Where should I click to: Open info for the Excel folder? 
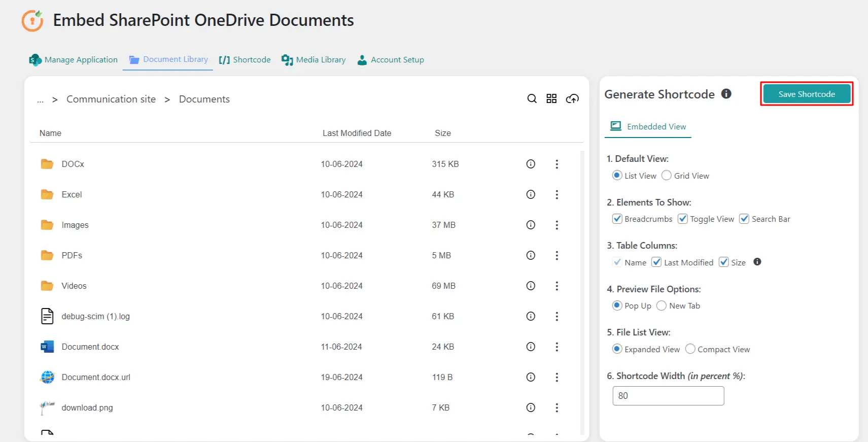click(x=531, y=194)
